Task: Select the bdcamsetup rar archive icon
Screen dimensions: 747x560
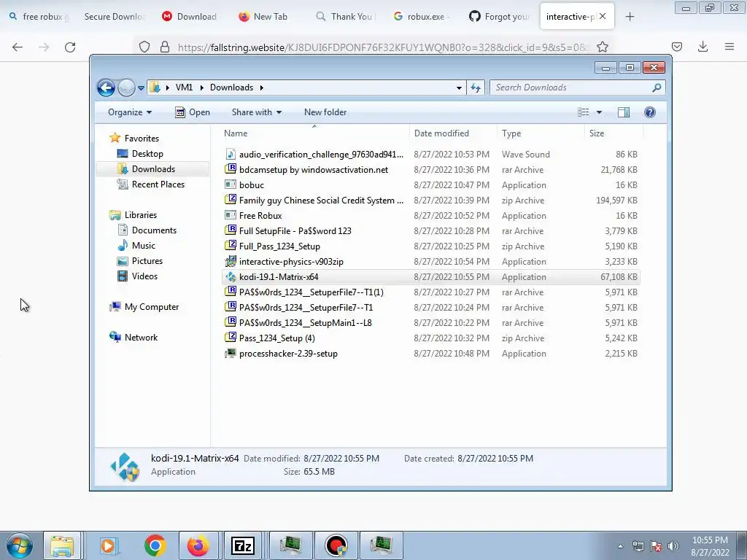Action: pos(231,169)
